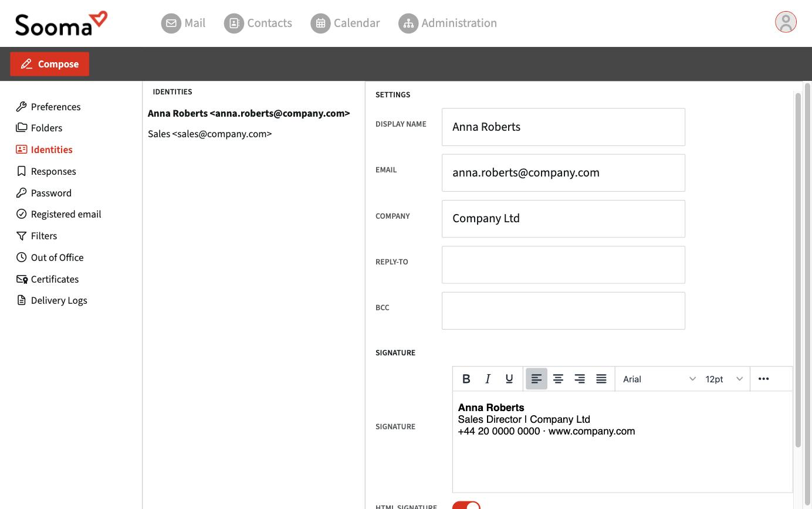Center-align the signature text
Image resolution: width=812 pixels, height=509 pixels.
click(x=558, y=379)
